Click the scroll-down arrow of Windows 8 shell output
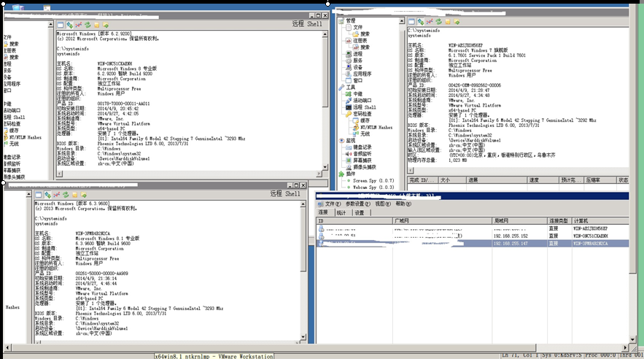Image resolution: width=644 pixels, height=359 pixels. point(325,167)
